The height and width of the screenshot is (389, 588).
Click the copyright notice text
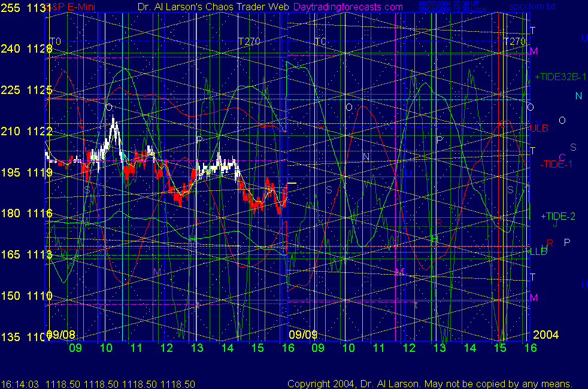430,384
